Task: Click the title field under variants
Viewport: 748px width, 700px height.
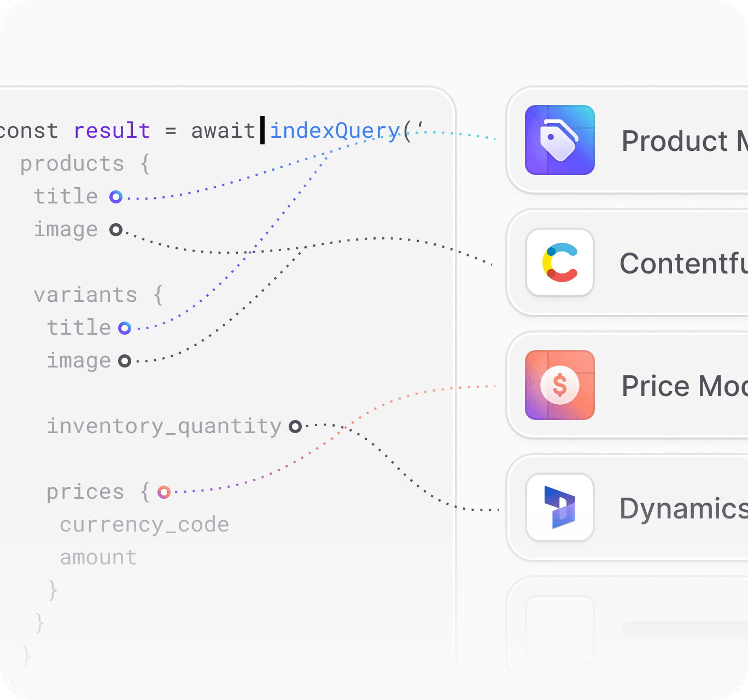Action: coord(79,328)
